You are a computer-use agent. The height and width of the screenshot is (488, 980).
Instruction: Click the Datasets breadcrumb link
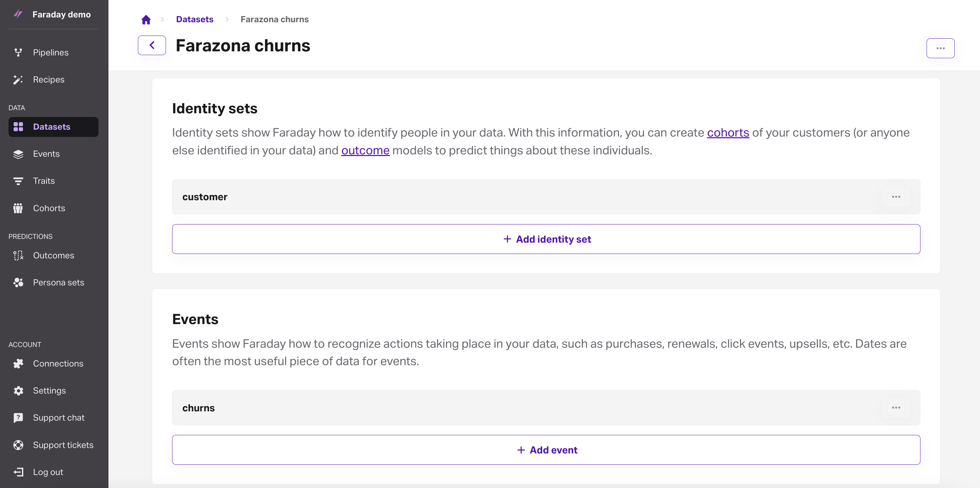tap(194, 20)
